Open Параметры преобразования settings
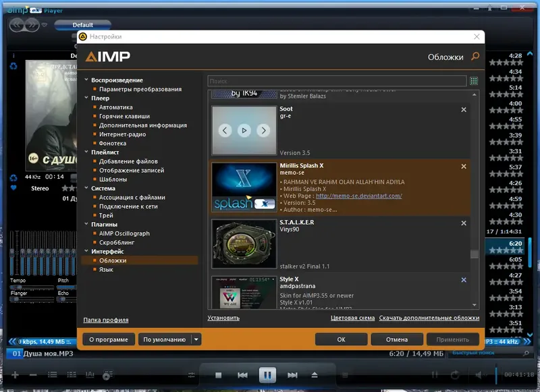This screenshot has width=540, height=392. (x=140, y=89)
